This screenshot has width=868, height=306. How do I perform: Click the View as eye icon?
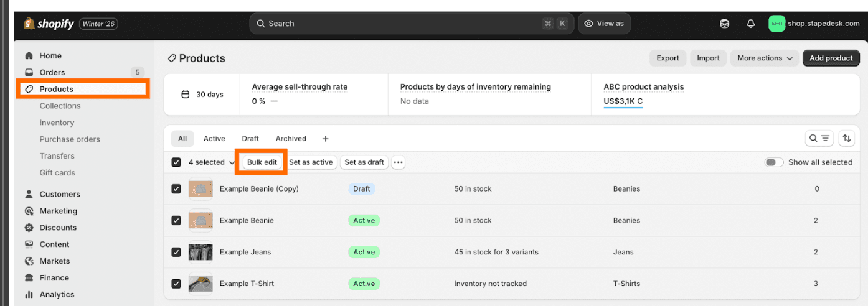click(x=588, y=24)
